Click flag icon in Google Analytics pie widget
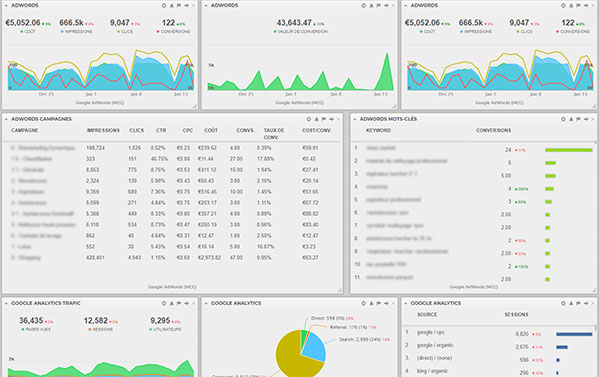This screenshot has width=600, height=377. (378, 304)
